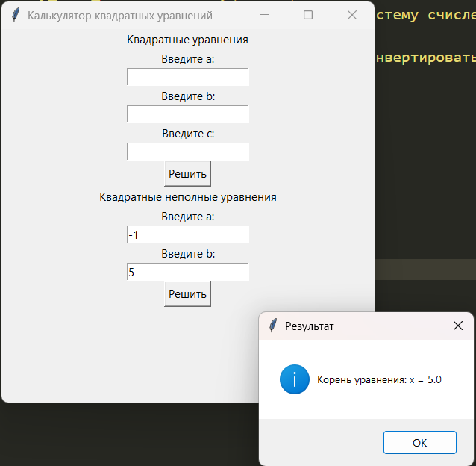Click the 'Корень уравнения: x = 5.0' message
This screenshot has width=476, height=466.
pyautogui.click(x=379, y=379)
